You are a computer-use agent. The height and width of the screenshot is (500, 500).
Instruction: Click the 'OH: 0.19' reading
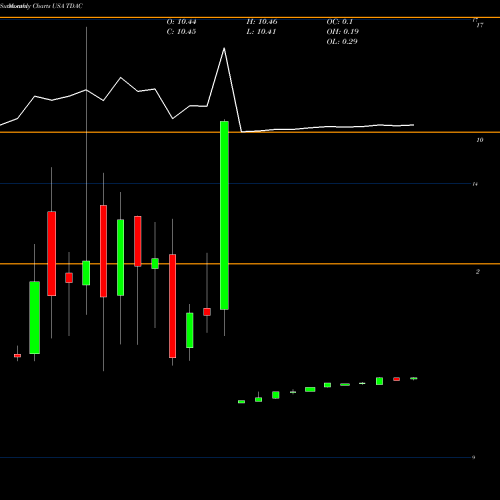343,32
